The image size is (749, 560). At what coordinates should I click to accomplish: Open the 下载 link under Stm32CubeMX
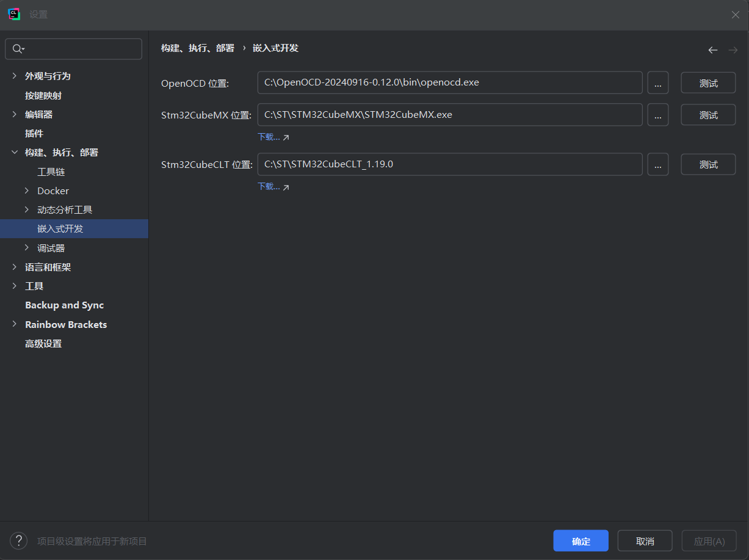(x=269, y=137)
